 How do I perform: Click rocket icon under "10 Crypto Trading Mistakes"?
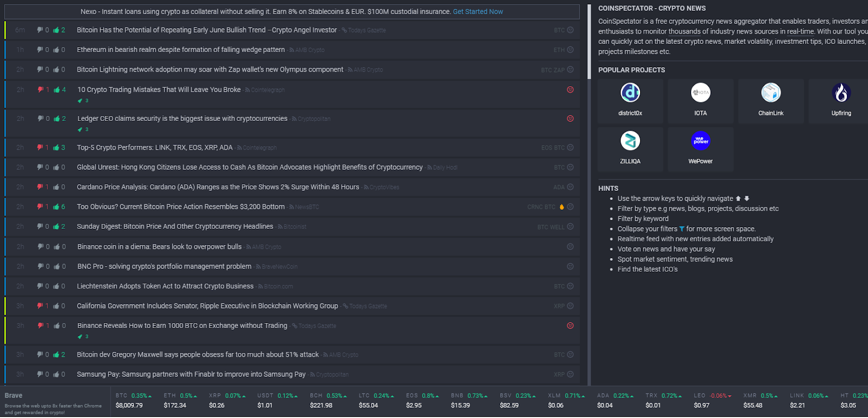point(80,101)
